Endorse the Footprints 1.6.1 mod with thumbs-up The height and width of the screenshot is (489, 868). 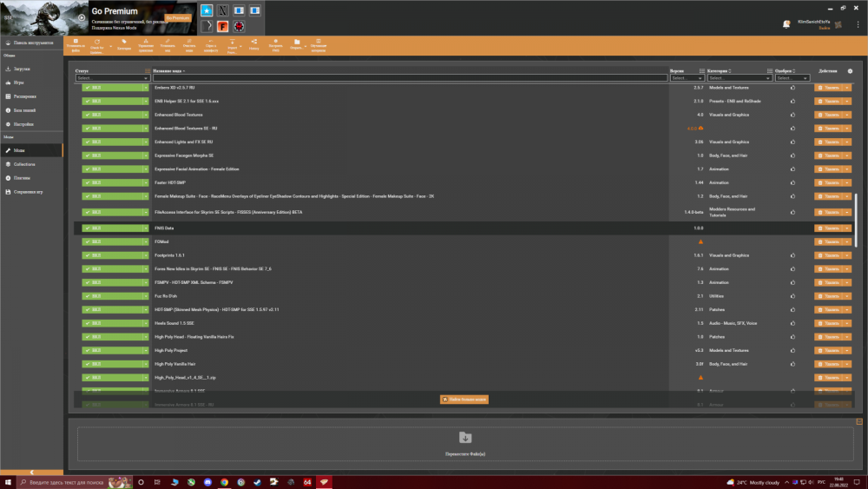point(792,255)
